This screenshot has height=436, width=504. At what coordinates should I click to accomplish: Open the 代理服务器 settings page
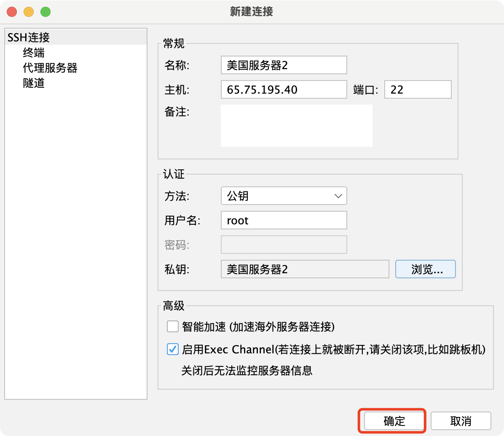[x=50, y=68]
